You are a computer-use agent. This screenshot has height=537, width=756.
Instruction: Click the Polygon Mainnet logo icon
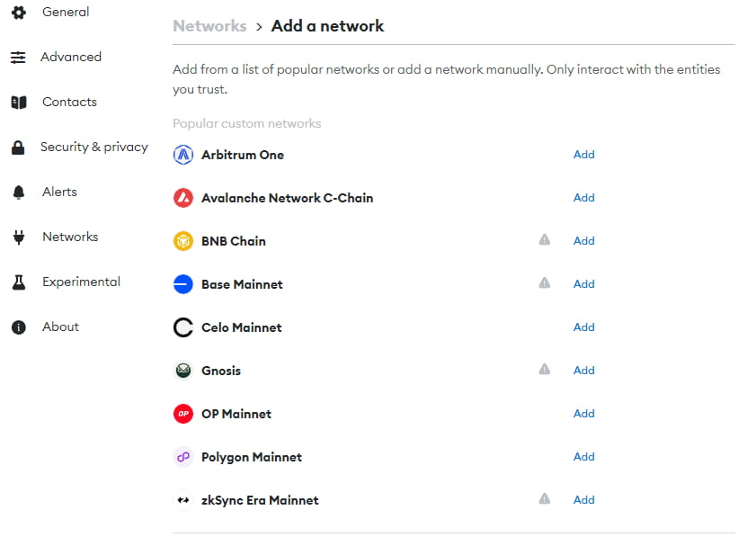pyautogui.click(x=183, y=457)
